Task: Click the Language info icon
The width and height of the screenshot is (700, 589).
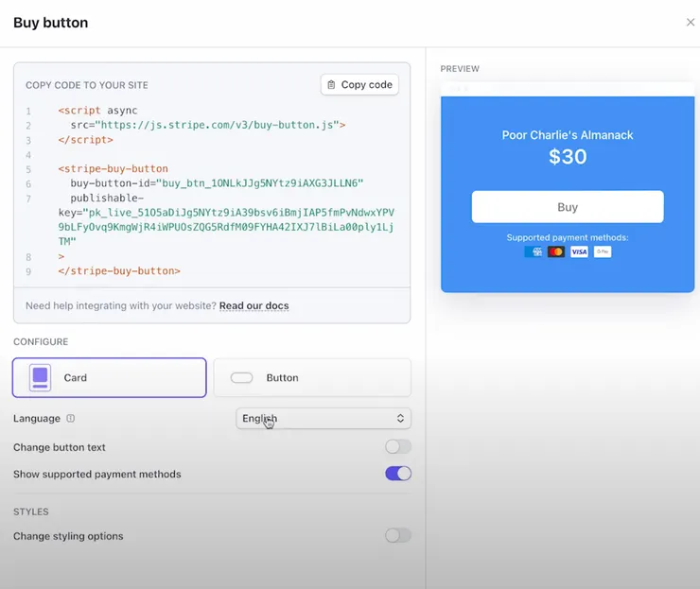Action: [x=71, y=418]
